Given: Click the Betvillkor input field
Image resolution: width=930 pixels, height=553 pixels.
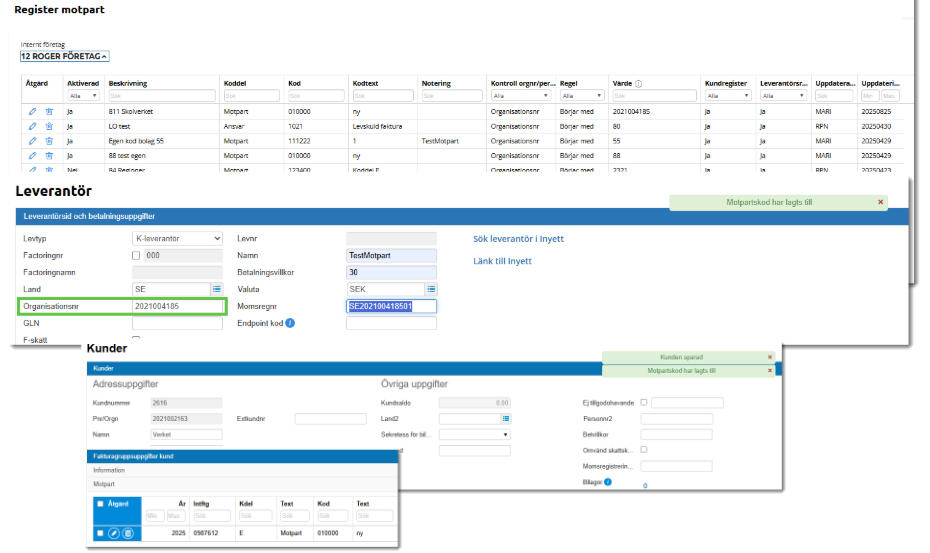Looking at the screenshot, I should point(677,435).
